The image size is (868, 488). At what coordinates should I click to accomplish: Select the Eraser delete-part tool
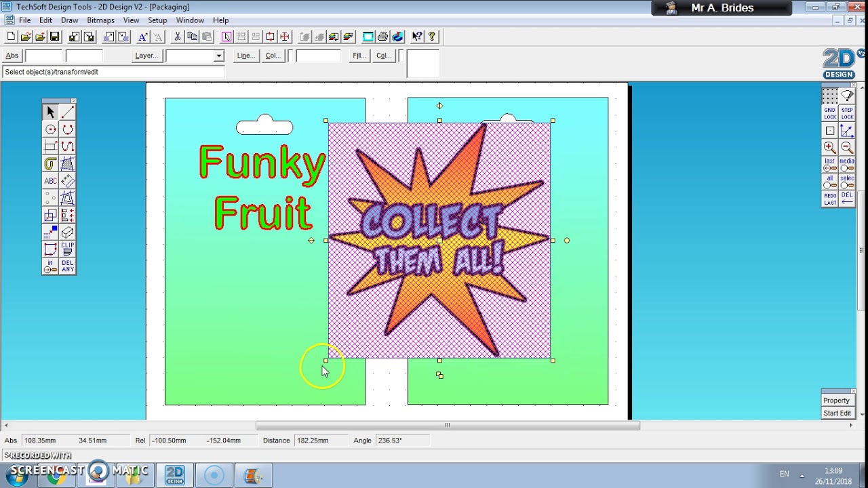tap(67, 232)
